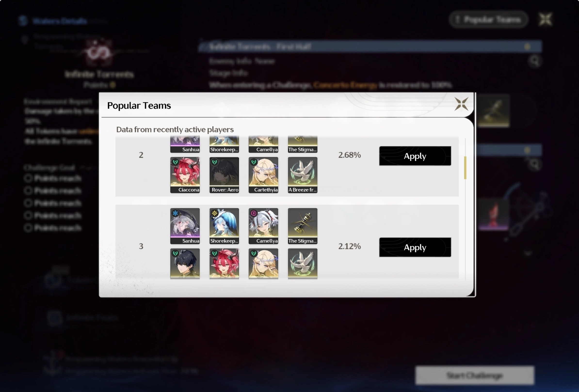Click the Start Challenge button
This screenshot has height=392, width=579.
tap(474, 375)
